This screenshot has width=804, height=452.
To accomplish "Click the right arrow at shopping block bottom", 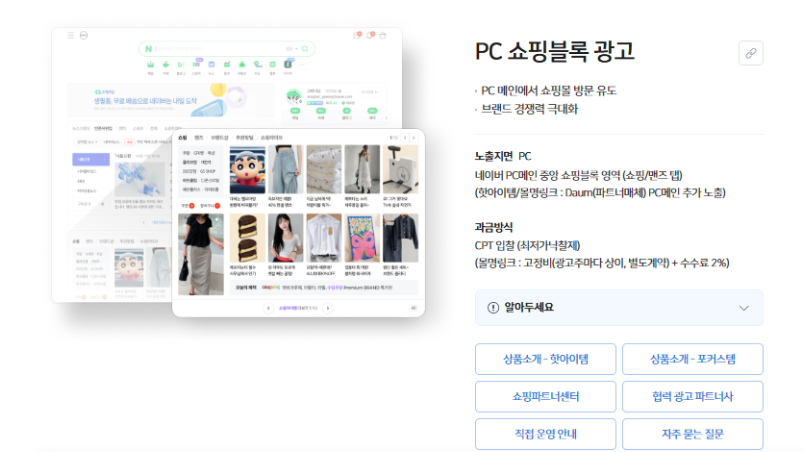I will click(x=328, y=308).
